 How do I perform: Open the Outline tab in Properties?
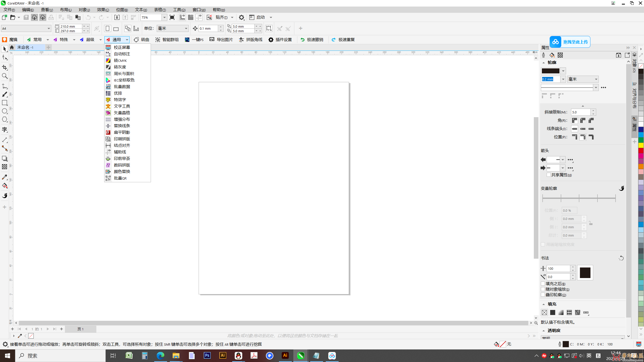(x=543, y=55)
